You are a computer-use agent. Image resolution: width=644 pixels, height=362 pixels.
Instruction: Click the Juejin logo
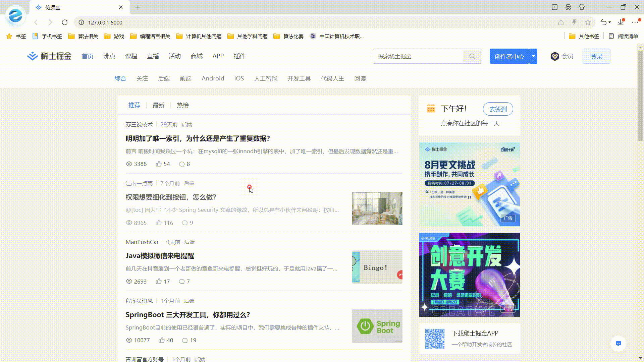point(49,56)
